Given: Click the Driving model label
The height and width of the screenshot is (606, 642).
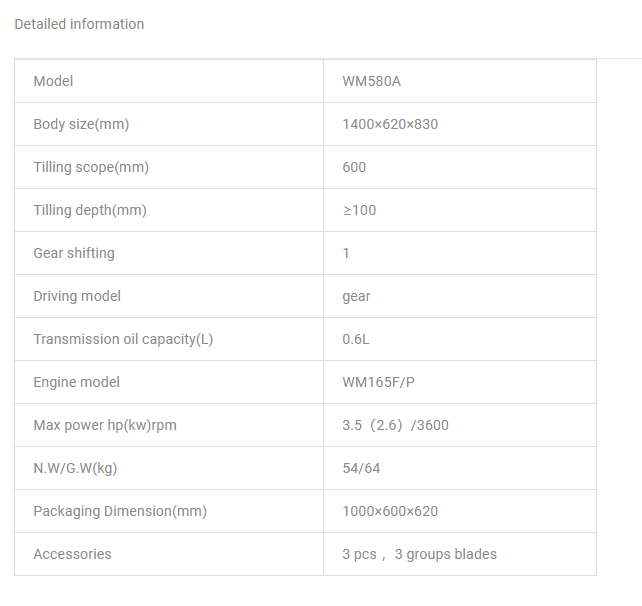Looking at the screenshot, I should click(77, 296).
